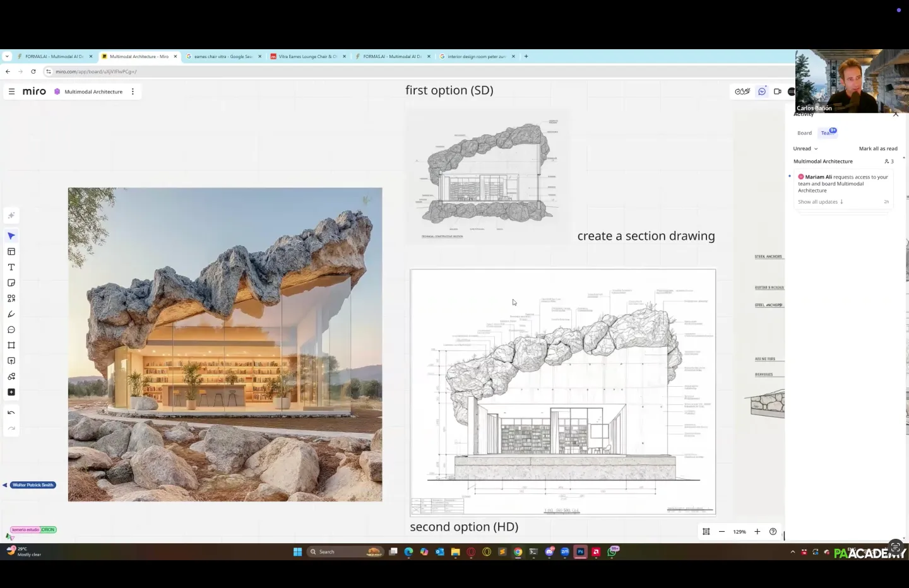
Task: Select the Text tool in Miro toolbar
Action: pyautogui.click(x=11, y=267)
